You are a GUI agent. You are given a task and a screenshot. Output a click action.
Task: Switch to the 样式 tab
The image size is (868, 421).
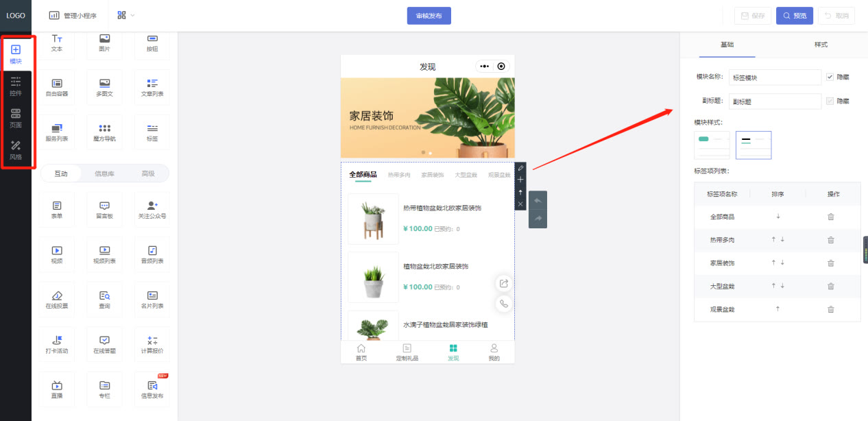pyautogui.click(x=821, y=45)
